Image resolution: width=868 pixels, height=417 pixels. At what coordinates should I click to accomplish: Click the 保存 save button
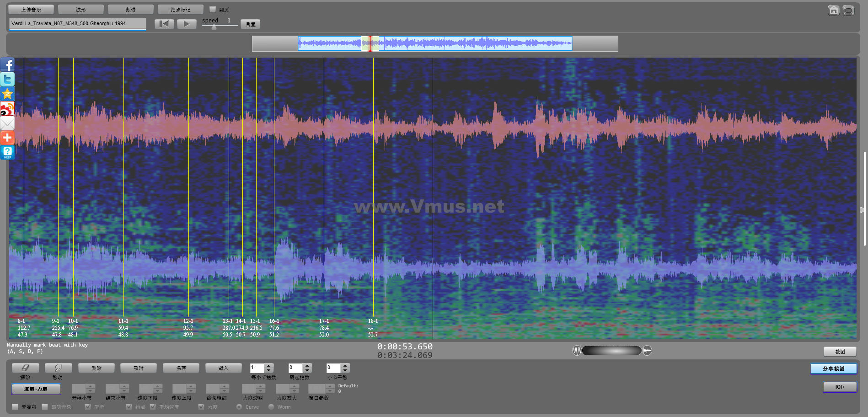coord(181,368)
